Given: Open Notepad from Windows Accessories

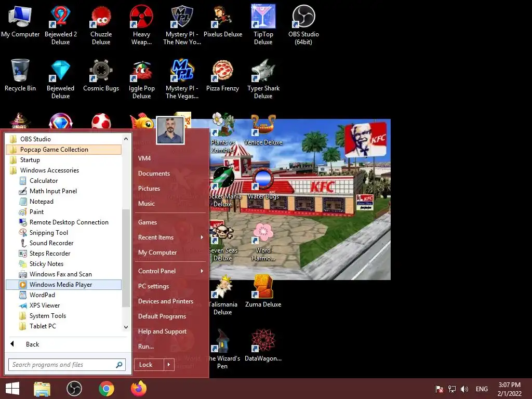Looking at the screenshot, I should coord(63,202).
